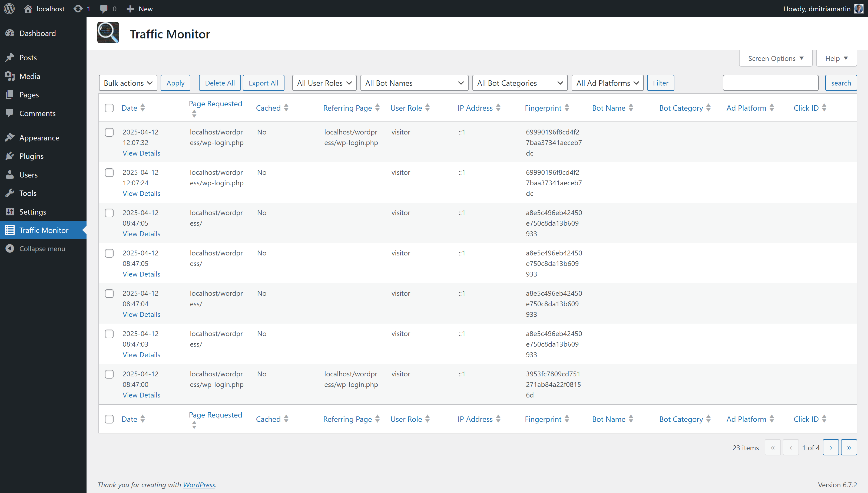This screenshot has width=868, height=493.
Task: Click the Collapse menu arrow icon
Action: pos(10,249)
